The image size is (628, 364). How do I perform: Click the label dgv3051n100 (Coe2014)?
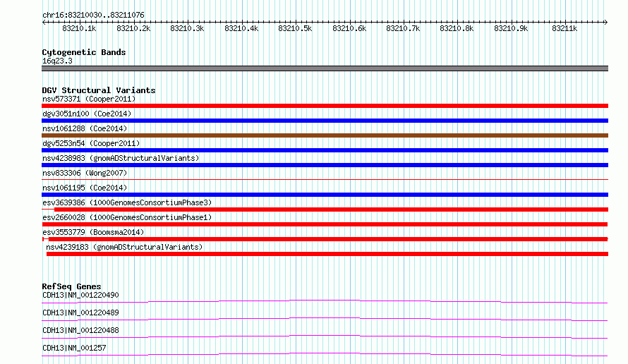[87, 114]
